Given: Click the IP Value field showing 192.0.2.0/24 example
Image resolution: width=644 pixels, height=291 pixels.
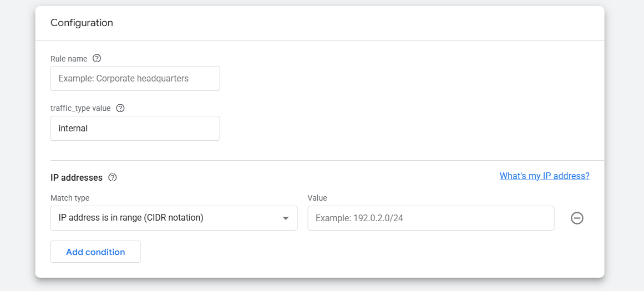Looking at the screenshot, I should pyautogui.click(x=430, y=218).
